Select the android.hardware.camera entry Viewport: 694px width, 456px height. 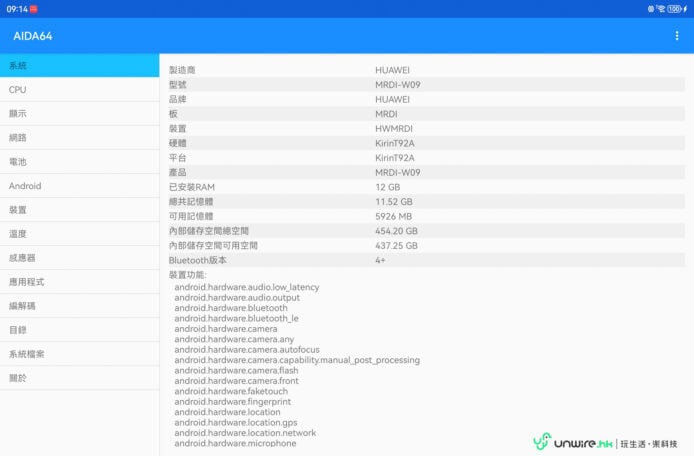226,328
